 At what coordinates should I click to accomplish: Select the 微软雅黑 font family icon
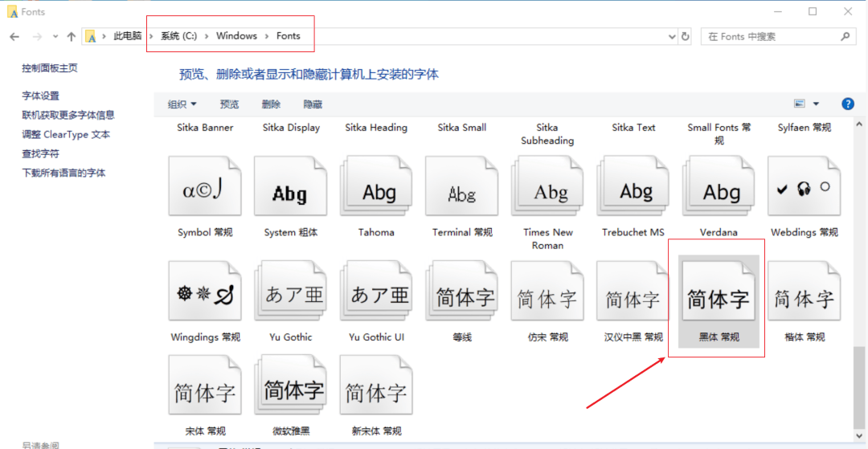[291, 390]
